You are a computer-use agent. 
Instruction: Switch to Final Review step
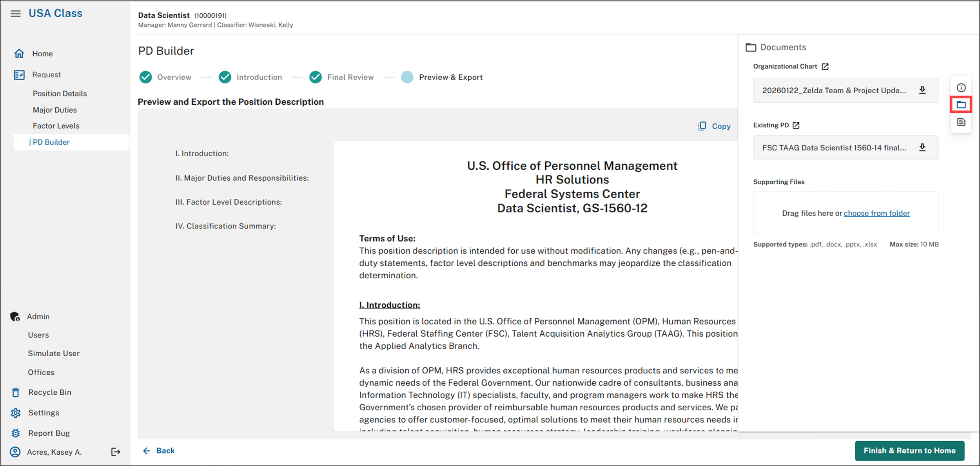pos(350,77)
